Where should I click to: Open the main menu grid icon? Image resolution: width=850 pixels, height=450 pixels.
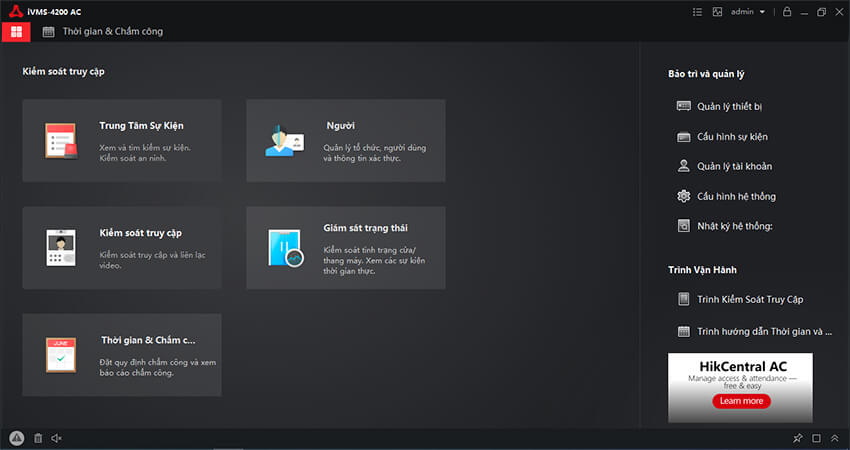tap(16, 32)
